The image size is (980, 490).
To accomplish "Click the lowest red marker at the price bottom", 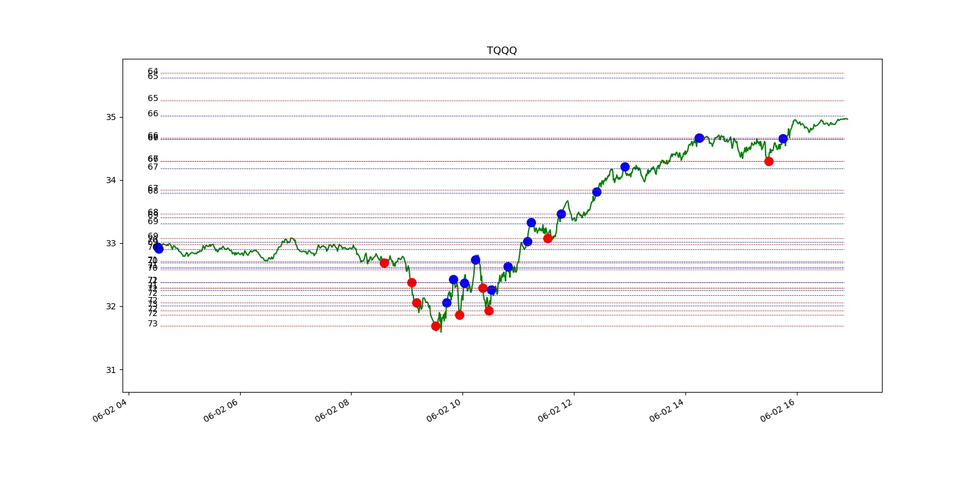I will point(435,326).
